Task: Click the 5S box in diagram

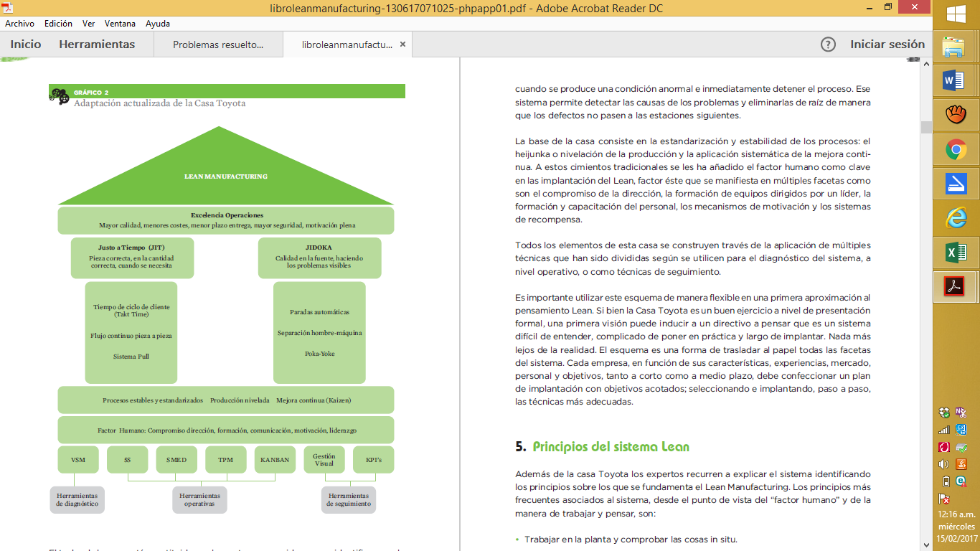Action: point(127,460)
